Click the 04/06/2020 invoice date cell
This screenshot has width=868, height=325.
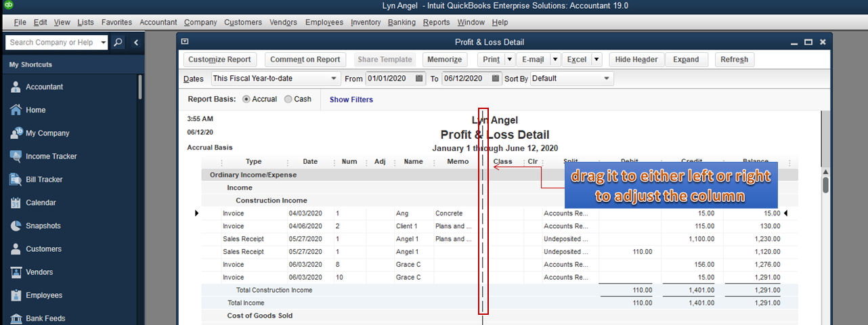305,226
